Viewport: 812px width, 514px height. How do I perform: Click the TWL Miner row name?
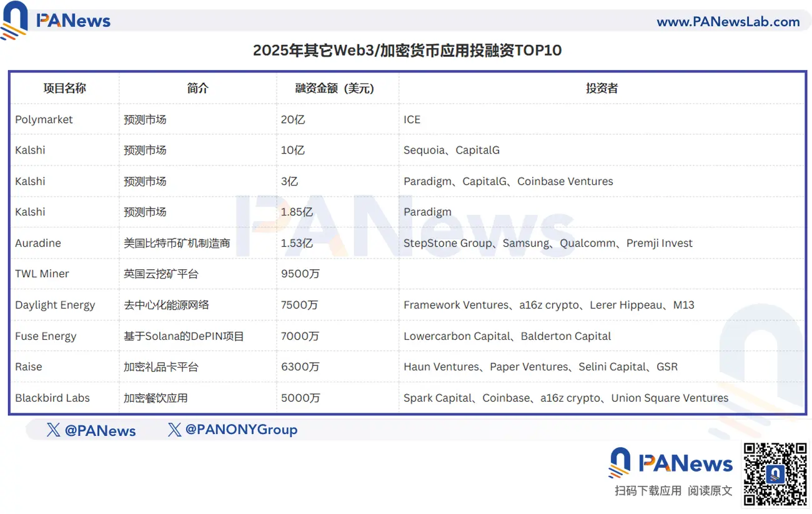pos(42,274)
